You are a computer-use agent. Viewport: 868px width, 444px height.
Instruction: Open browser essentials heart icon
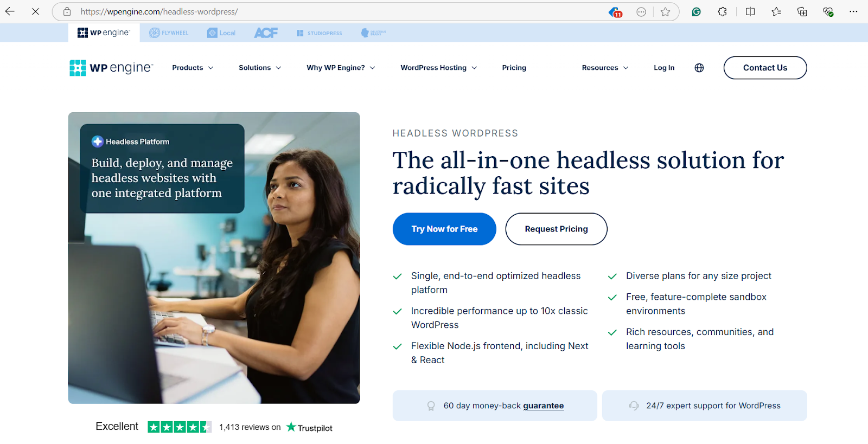tap(828, 11)
